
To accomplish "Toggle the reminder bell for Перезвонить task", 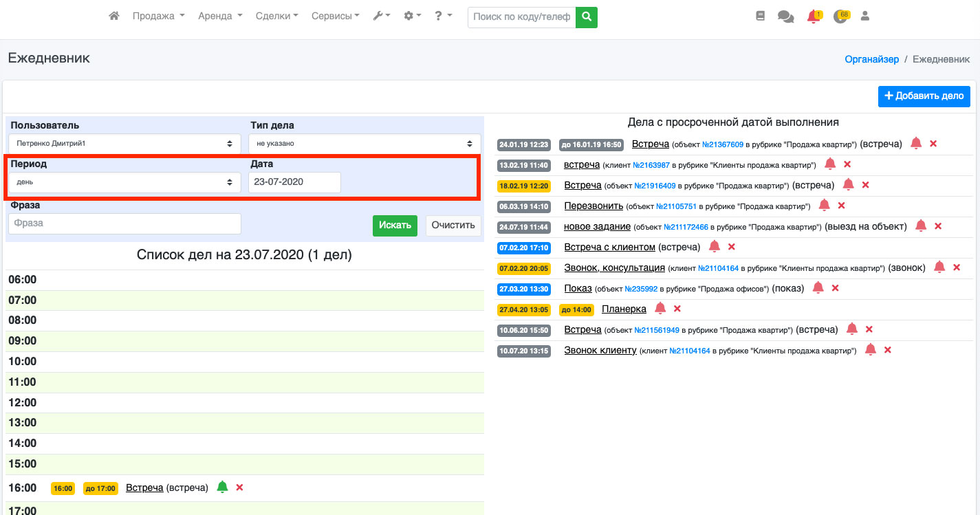I will (824, 206).
